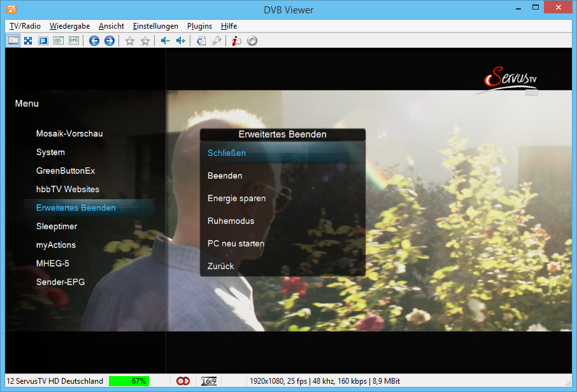Click the 1920x1080 stream info in status bar
The height and width of the screenshot is (392, 577).
[x=325, y=381]
